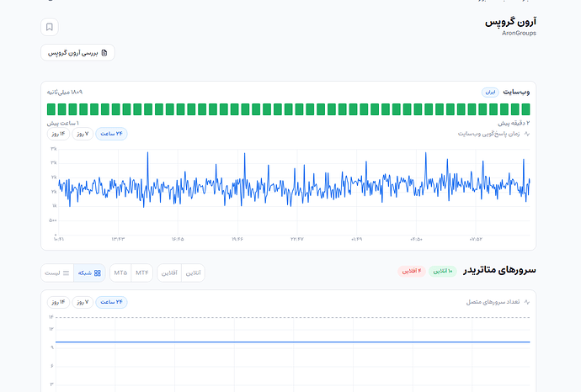Show only آنلاین servers filter
581x392 pixels.
coord(193,273)
